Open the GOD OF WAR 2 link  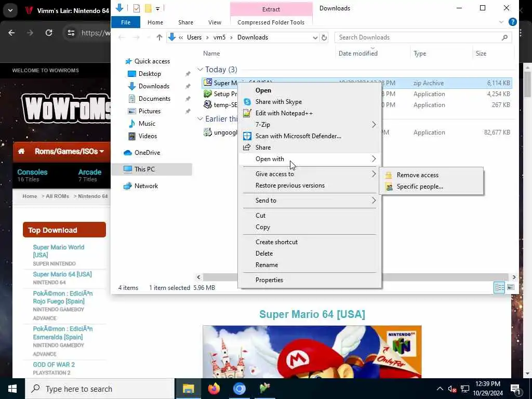(x=54, y=365)
